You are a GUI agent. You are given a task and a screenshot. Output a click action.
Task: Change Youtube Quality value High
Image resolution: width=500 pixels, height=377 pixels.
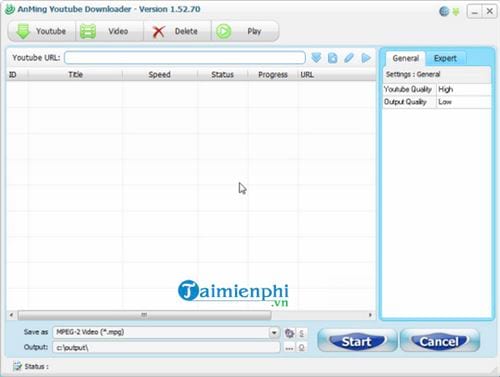pos(463,89)
